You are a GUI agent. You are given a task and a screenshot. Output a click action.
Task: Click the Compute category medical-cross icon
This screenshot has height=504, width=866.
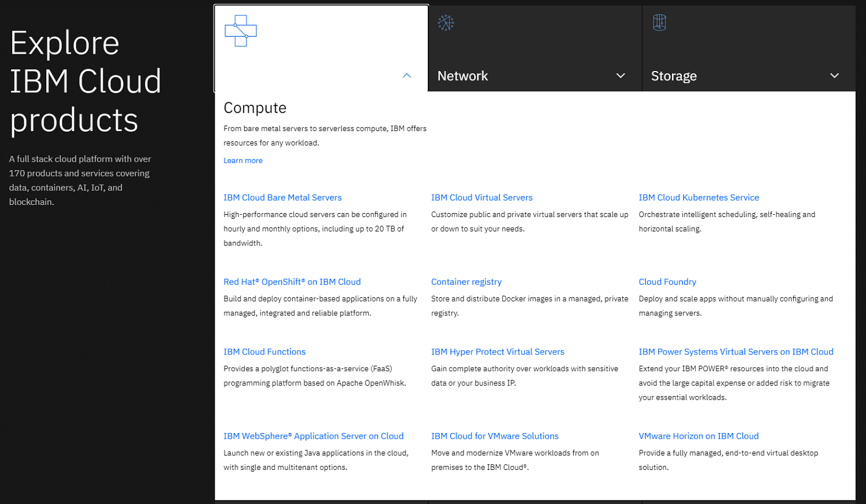tap(241, 31)
